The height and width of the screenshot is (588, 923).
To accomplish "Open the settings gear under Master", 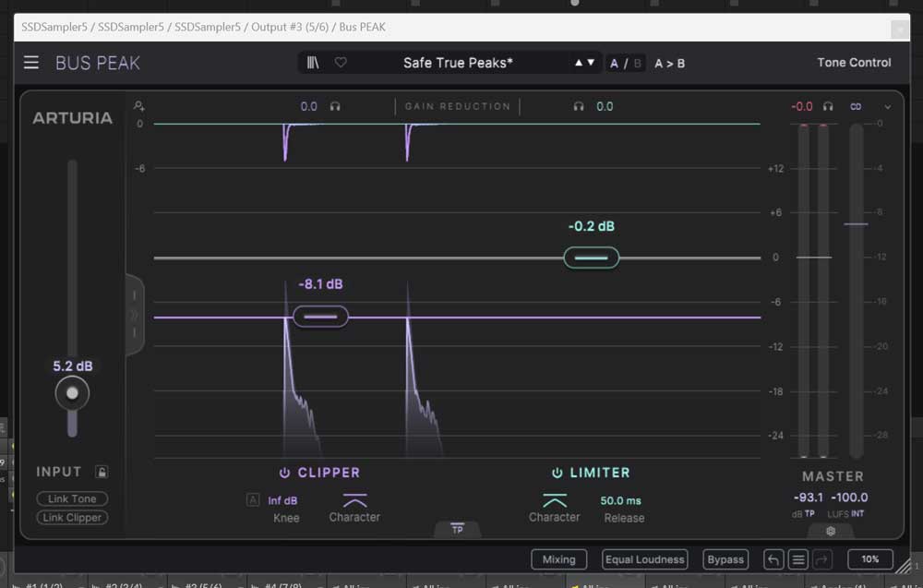I will pos(831,531).
